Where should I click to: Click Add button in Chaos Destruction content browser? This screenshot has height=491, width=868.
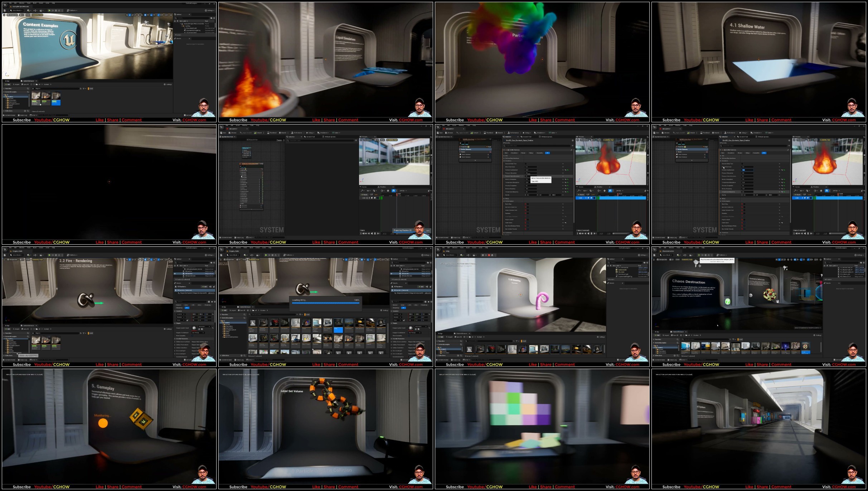(657, 335)
